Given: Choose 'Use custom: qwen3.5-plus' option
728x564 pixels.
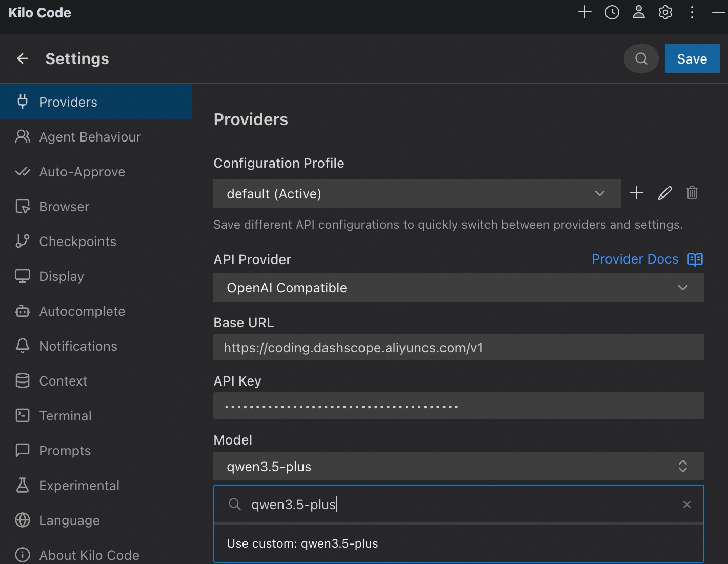Looking at the screenshot, I should (x=302, y=543).
